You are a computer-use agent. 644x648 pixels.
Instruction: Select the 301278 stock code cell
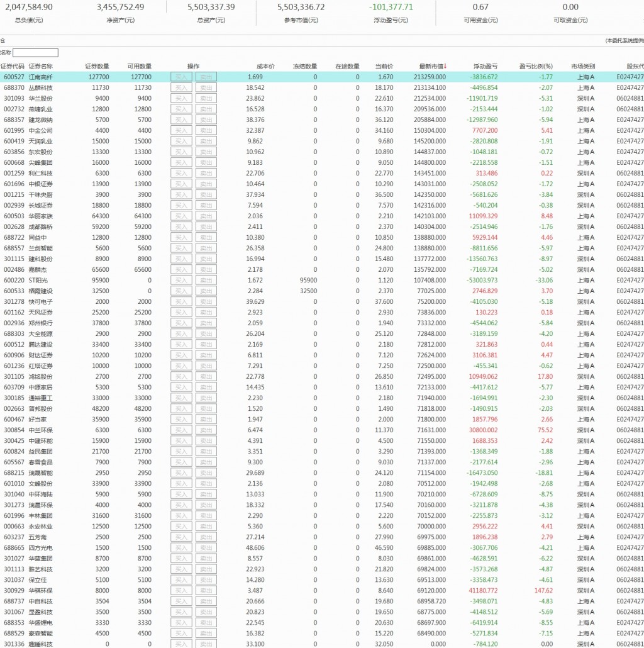14,302
